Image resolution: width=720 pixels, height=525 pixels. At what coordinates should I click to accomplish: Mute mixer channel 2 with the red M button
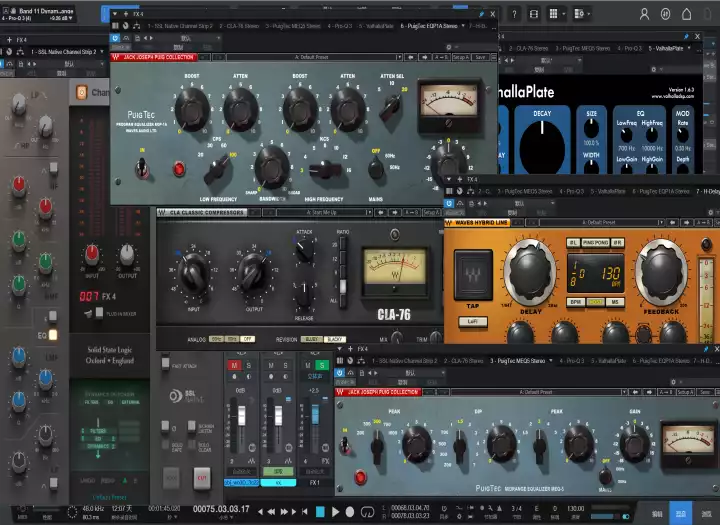235,366
